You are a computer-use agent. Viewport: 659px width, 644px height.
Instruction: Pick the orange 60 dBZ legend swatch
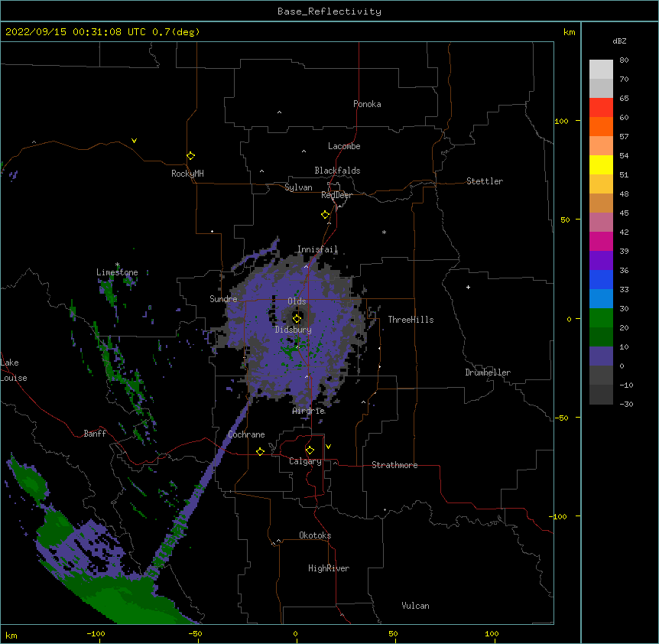[601, 126]
